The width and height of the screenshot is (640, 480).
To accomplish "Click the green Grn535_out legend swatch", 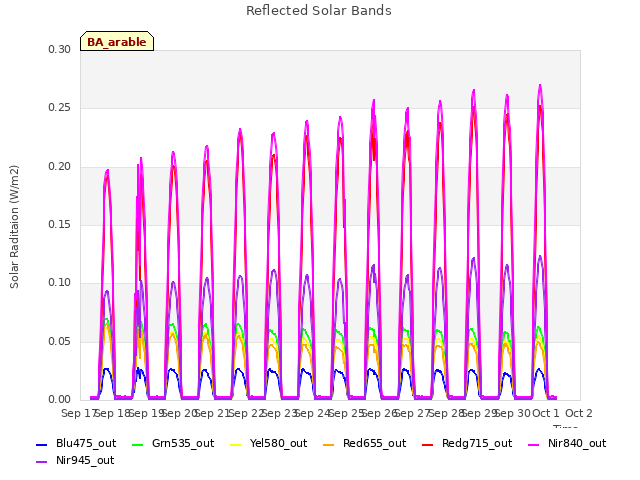I will pyautogui.click(x=138, y=444).
